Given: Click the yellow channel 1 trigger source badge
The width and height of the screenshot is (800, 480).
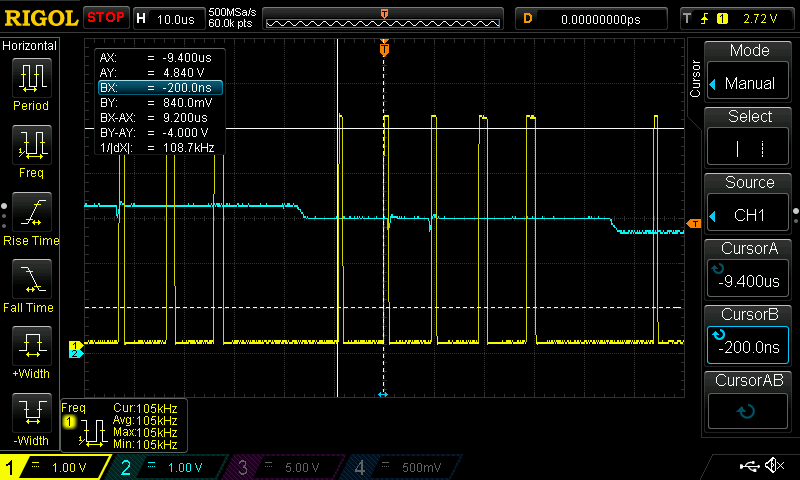Looking at the screenshot, I should [722, 19].
